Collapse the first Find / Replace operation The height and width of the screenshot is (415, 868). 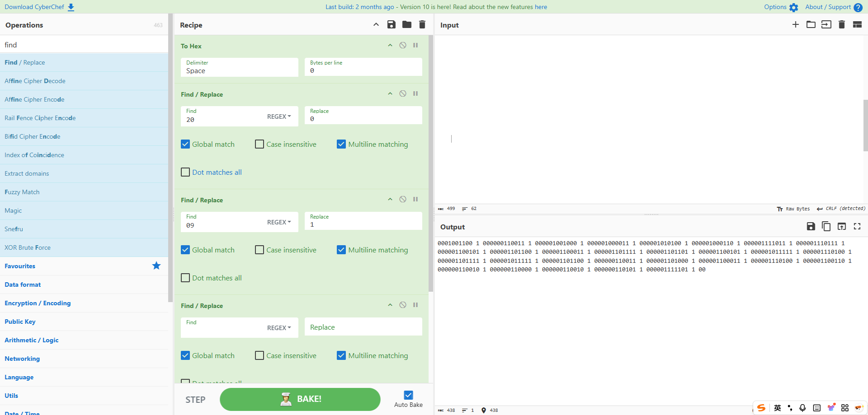(x=390, y=94)
